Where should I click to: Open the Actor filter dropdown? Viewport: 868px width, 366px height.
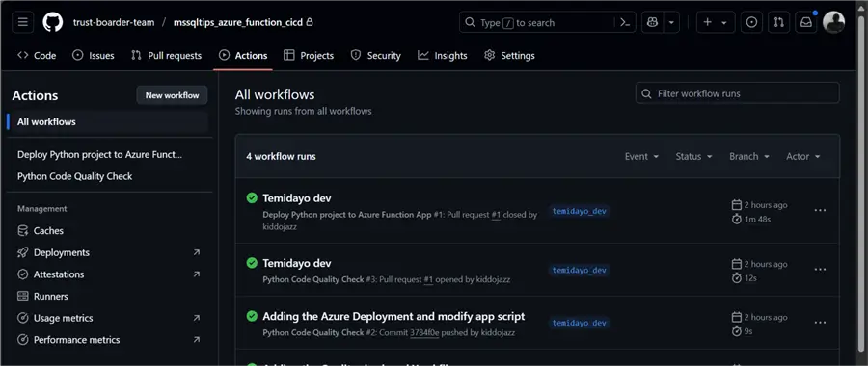[802, 156]
